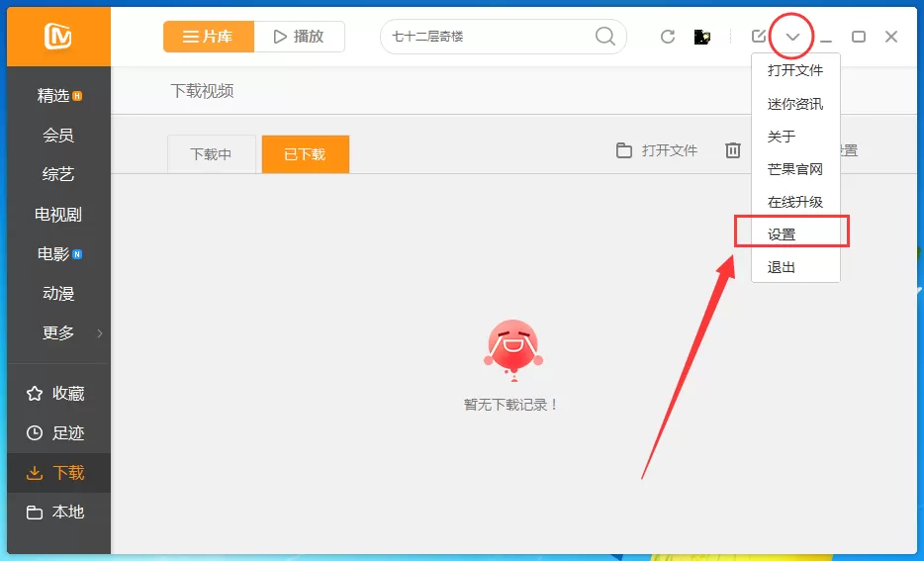Go to 综艺 variety shows
Screen dimensions: 924x561
58,174
